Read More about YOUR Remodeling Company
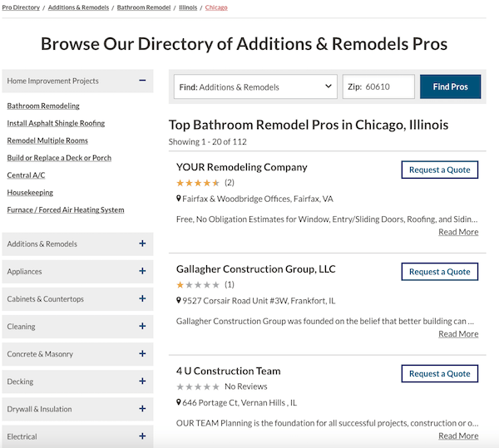 click(458, 232)
